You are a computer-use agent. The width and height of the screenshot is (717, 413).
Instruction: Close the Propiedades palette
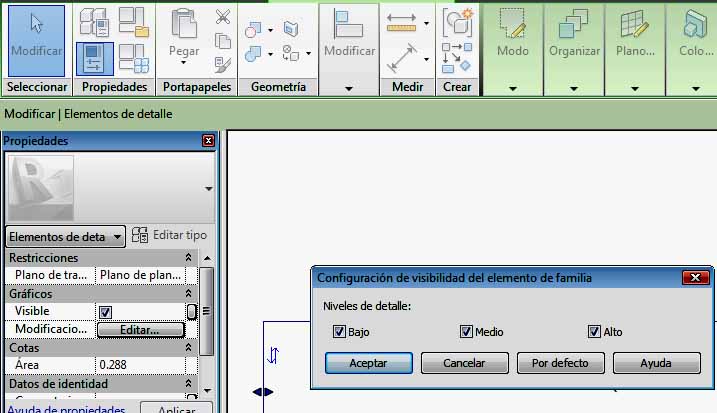[209, 141]
